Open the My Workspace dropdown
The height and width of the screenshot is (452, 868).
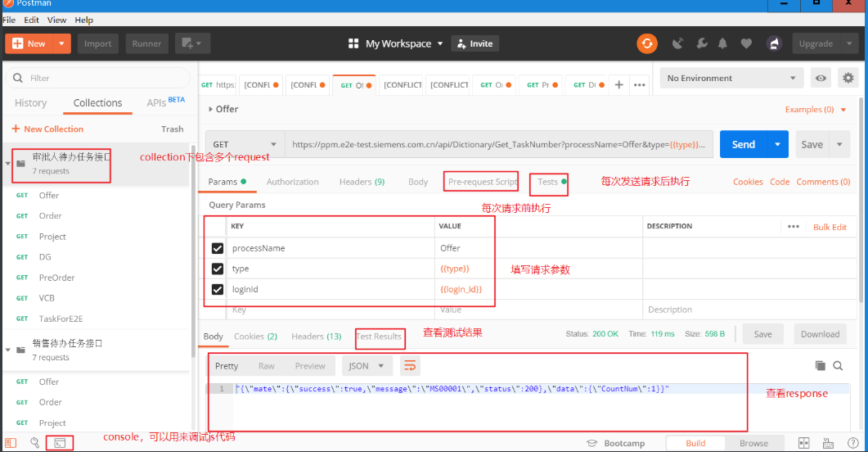(440, 43)
